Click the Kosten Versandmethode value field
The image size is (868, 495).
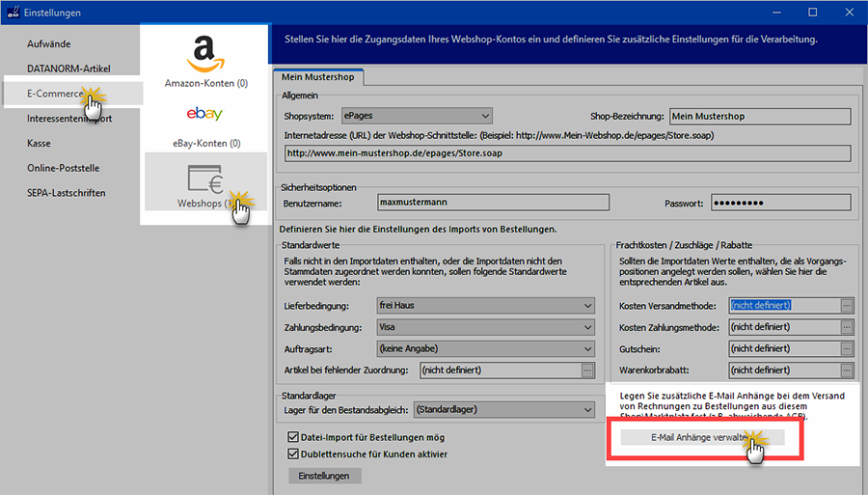tap(784, 305)
